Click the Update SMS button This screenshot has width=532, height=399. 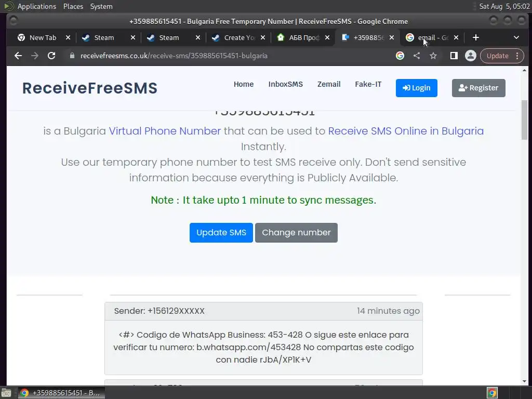pyautogui.click(x=221, y=233)
